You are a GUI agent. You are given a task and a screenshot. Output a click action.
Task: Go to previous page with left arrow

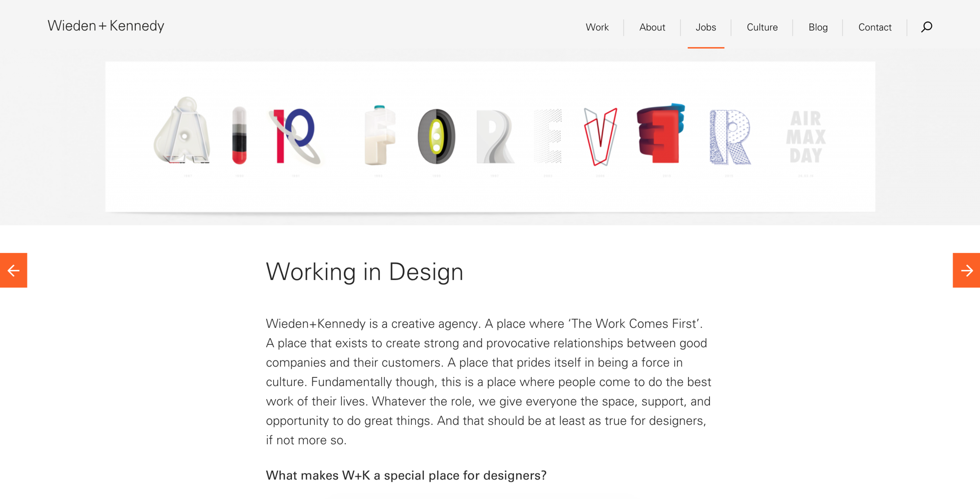point(13,270)
